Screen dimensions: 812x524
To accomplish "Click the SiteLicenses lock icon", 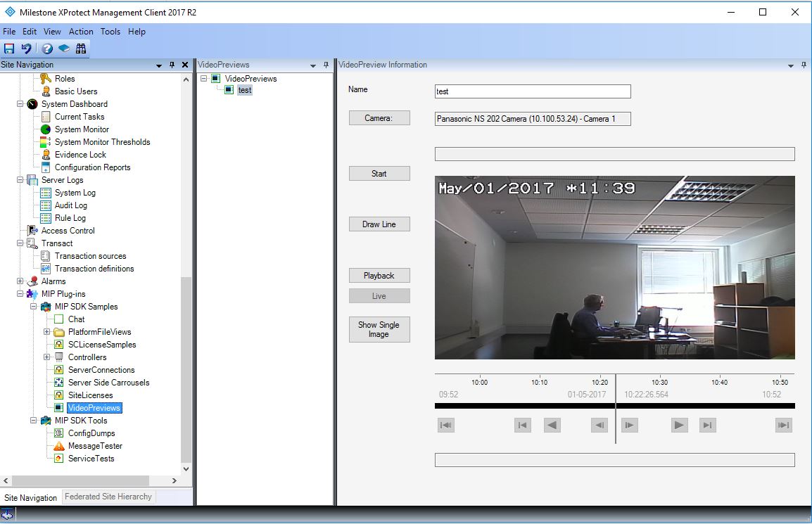I will (59, 395).
